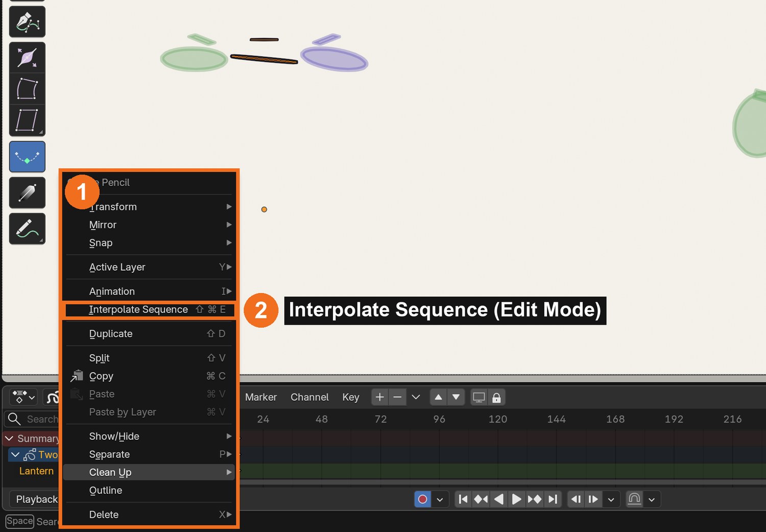Click the timeline channel Search field
Screen dimensions: 766x532
(x=32, y=419)
